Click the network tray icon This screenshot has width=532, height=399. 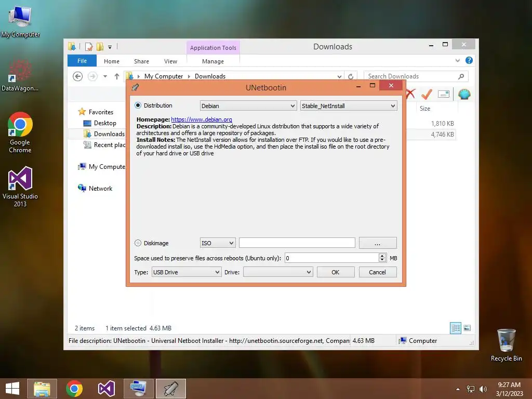[471, 389]
